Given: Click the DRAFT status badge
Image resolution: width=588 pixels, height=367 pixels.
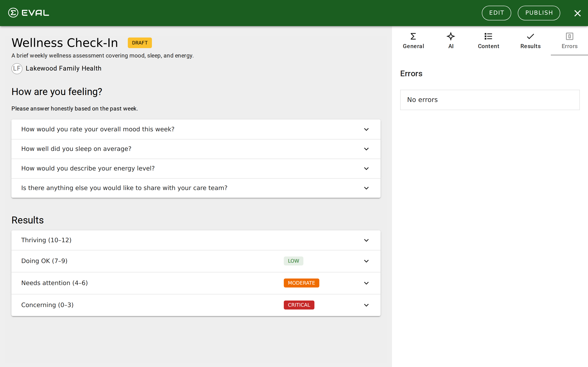Looking at the screenshot, I should (140, 43).
